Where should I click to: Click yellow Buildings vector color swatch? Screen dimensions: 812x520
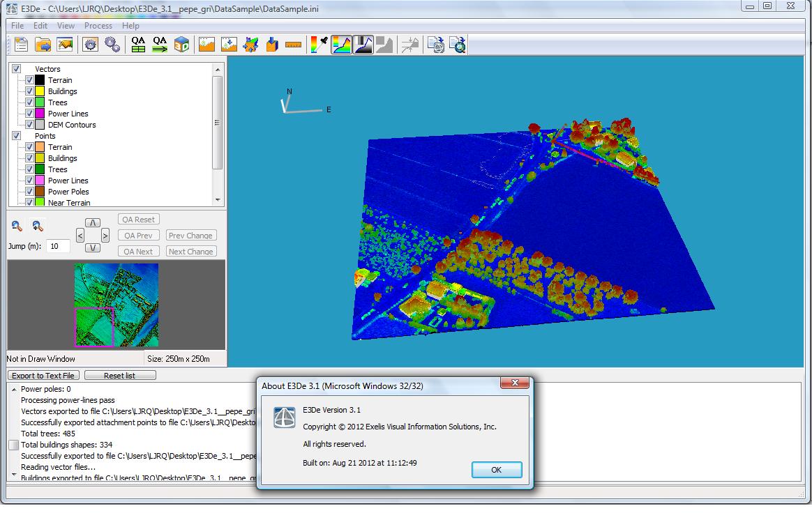click(40, 91)
